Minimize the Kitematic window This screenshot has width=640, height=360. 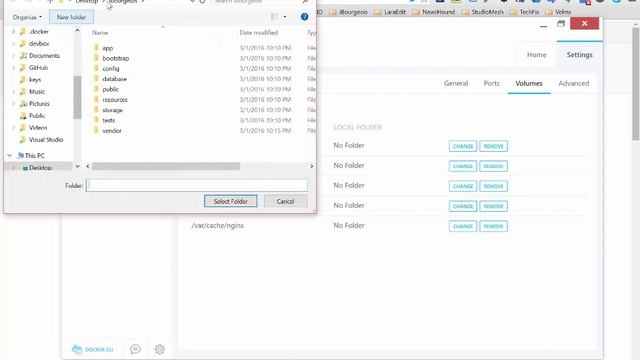[x=543, y=25]
